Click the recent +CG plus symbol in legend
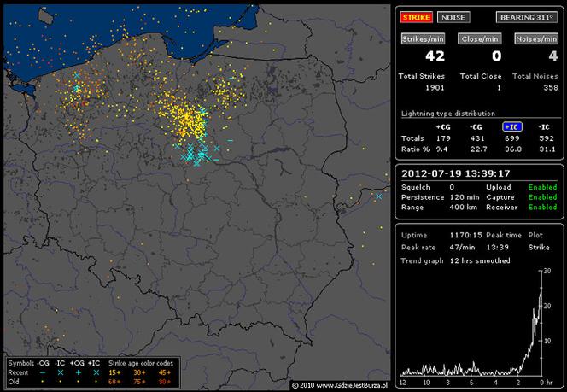Image resolution: width=567 pixels, height=392 pixels. pyautogui.click(x=78, y=372)
